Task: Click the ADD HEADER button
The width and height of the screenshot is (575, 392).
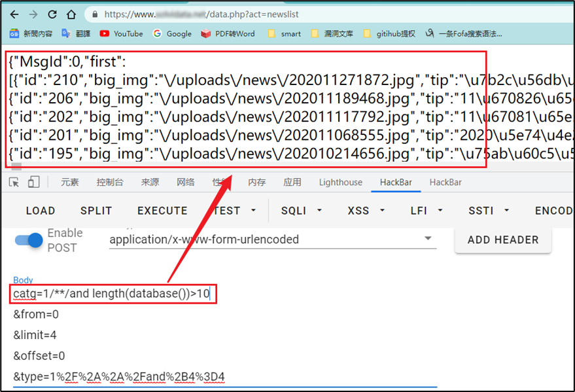Action: pos(503,240)
